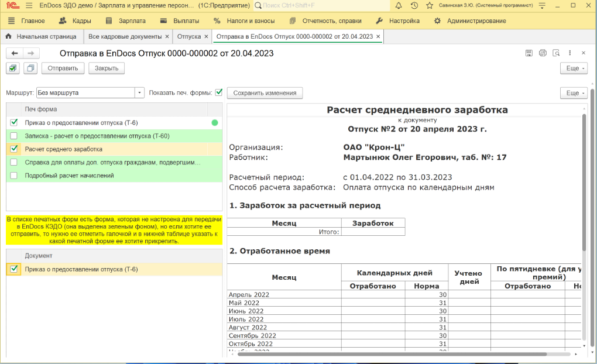Click the save diskette icon in form header

click(529, 53)
